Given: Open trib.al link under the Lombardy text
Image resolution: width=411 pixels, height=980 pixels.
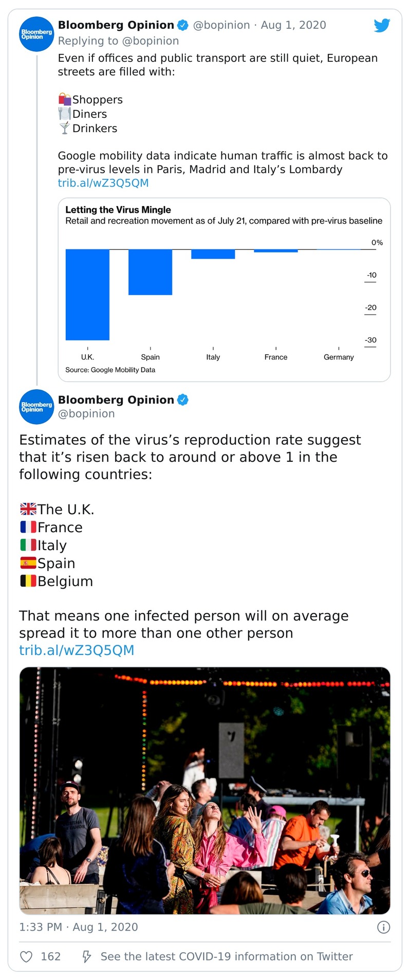Looking at the screenshot, I should (x=103, y=183).
